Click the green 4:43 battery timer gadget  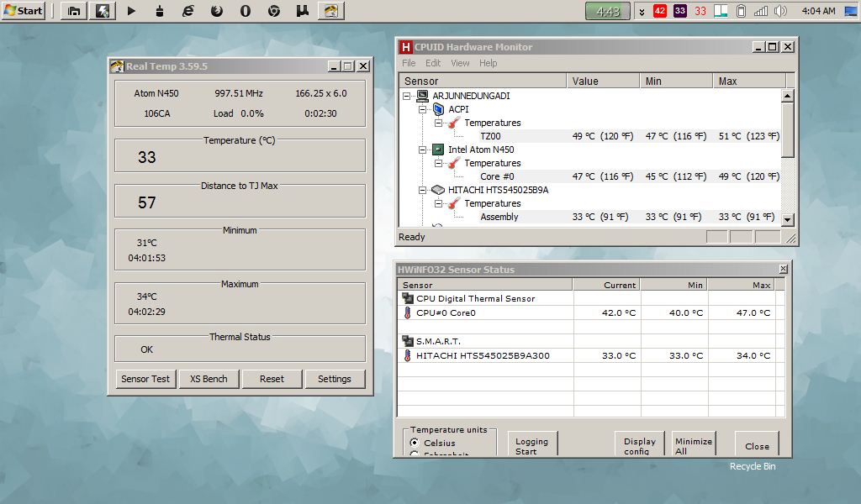[x=608, y=11]
